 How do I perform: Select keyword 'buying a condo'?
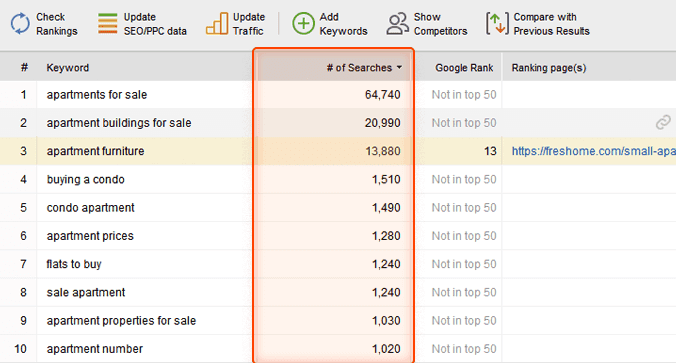click(85, 179)
